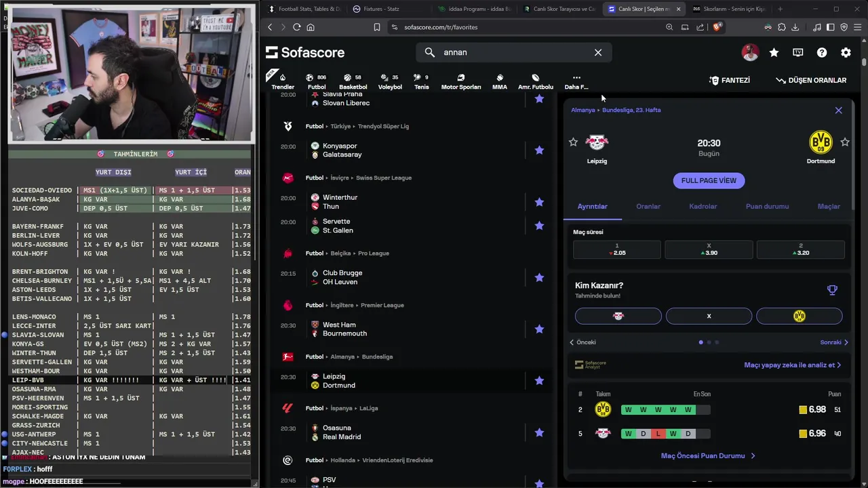This screenshot has width=868, height=488.
Task: Switch to Football Stats, Tables browser tab
Action: [x=304, y=9]
